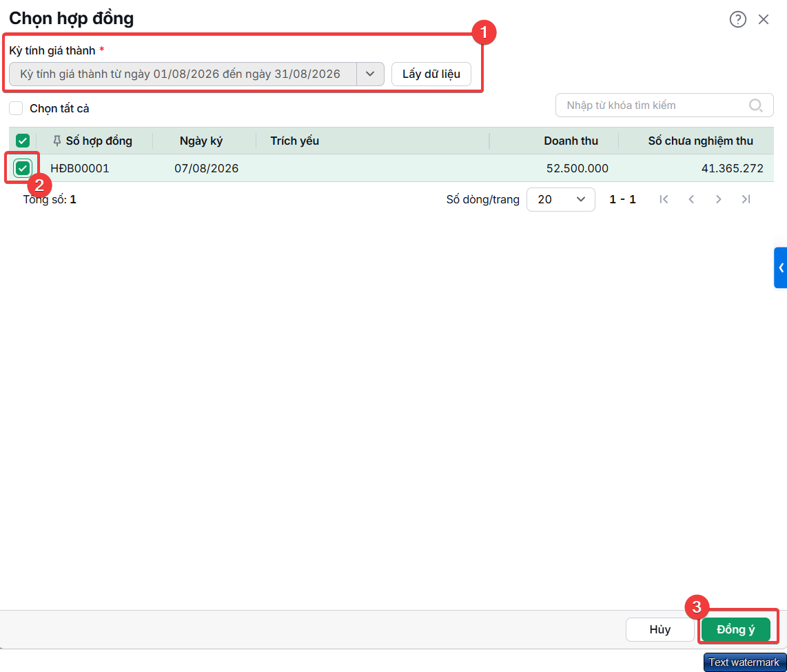Click the pin icon beside Số hợp đồng
This screenshot has width=787, height=672.
(57, 141)
